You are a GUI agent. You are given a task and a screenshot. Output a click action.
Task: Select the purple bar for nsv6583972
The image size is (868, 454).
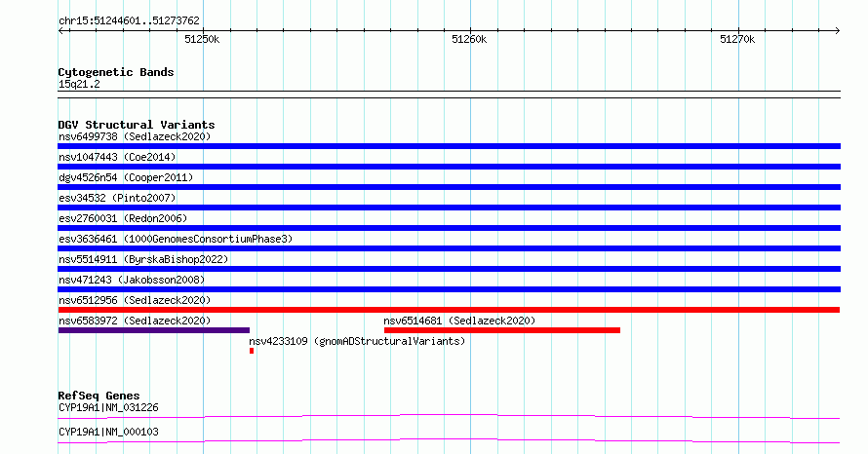pos(154,330)
